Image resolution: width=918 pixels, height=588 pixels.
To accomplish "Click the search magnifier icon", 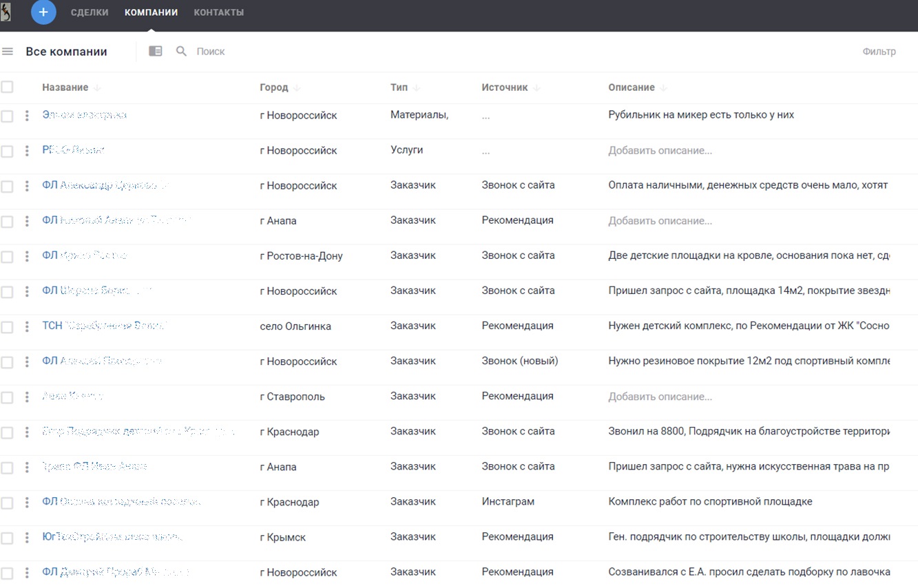I will (x=181, y=52).
